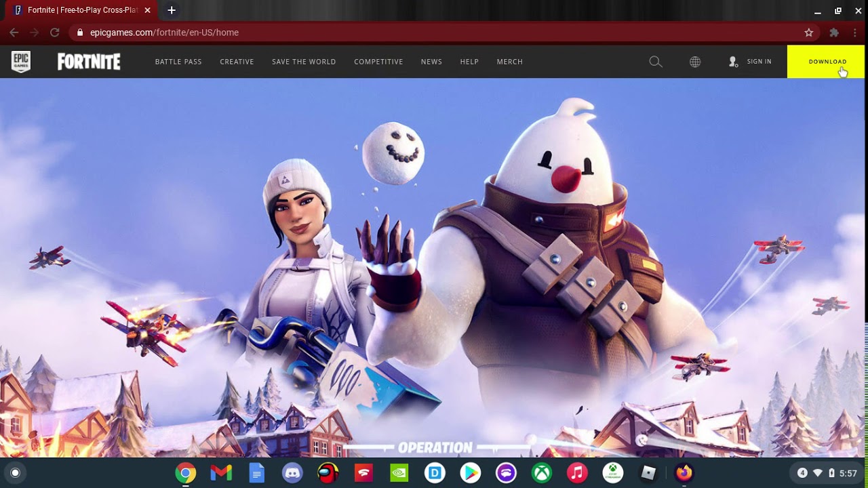Image resolution: width=868 pixels, height=488 pixels.
Task: Open Gmail from the shelf
Action: coord(221,473)
